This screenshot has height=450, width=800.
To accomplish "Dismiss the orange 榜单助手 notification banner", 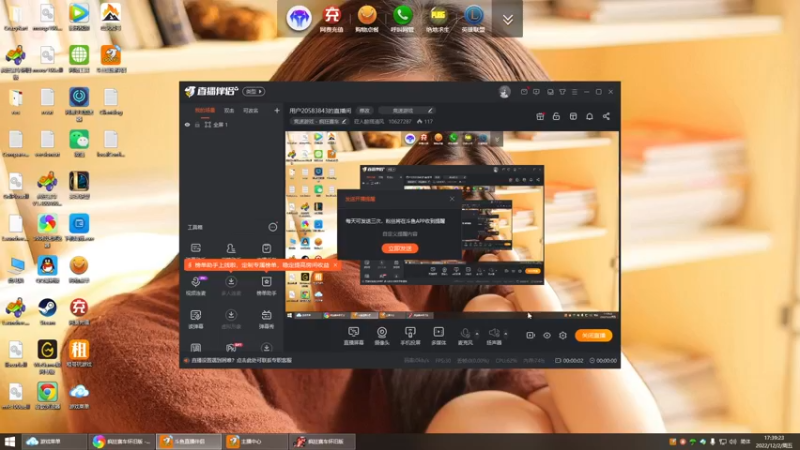I will [x=335, y=265].
